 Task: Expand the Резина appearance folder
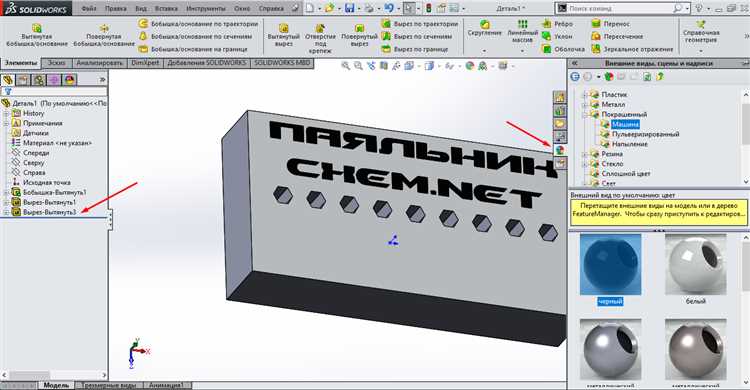click(x=585, y=154)
